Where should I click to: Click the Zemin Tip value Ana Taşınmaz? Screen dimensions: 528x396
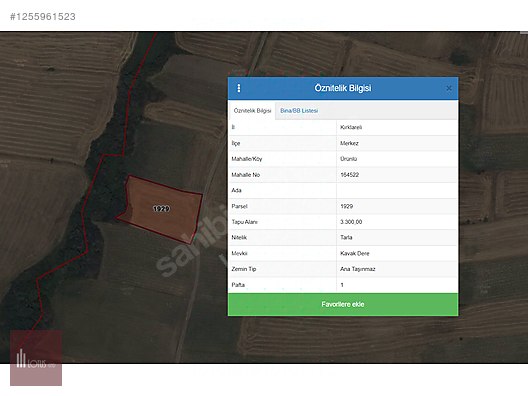point(358,269)
